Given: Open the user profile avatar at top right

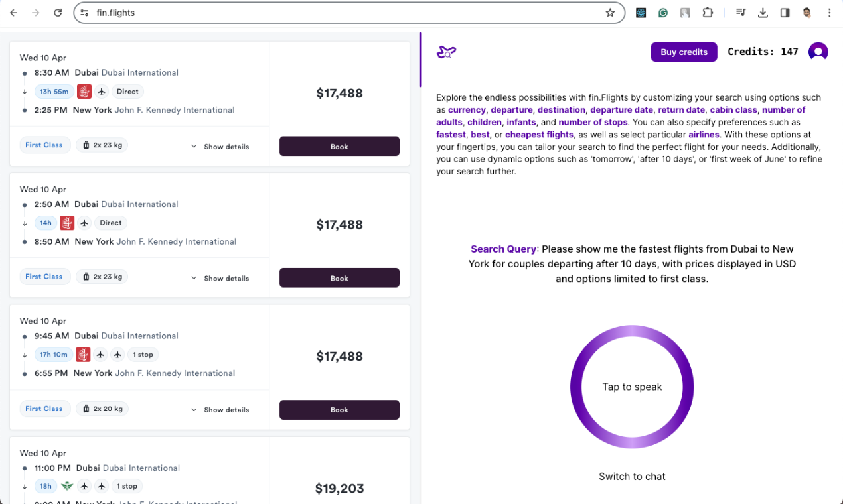Looking at the screenshot, I should [818, 51].
